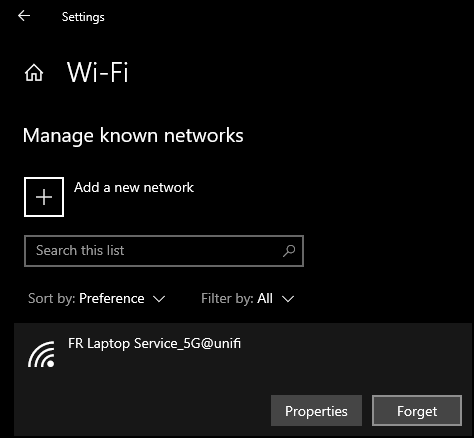Open the Filter by All dropdown

248,299
